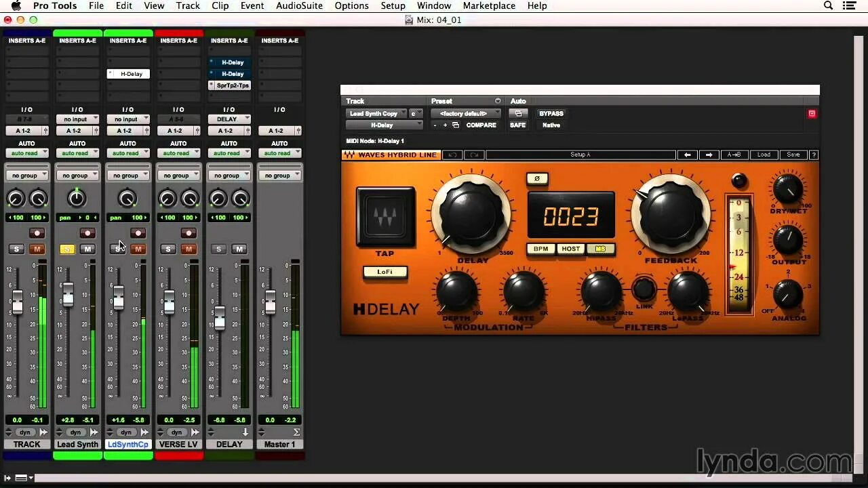Unsolo the Lead Synth track

[x=66, y=249]
